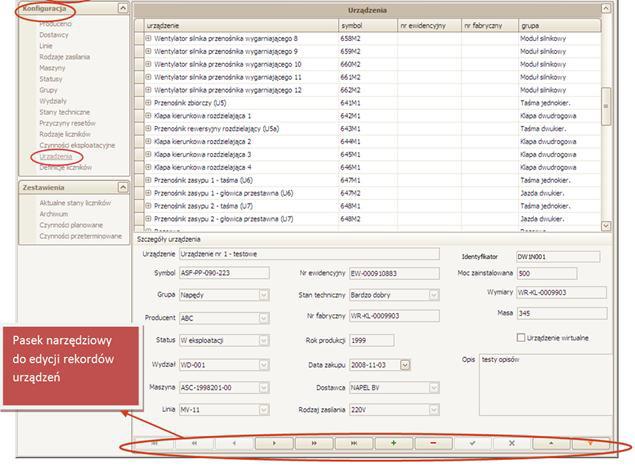This screenshot has width=635, height=465.
Task: Click the Nr ewidencyjny input field
Action: pos(394,273)
